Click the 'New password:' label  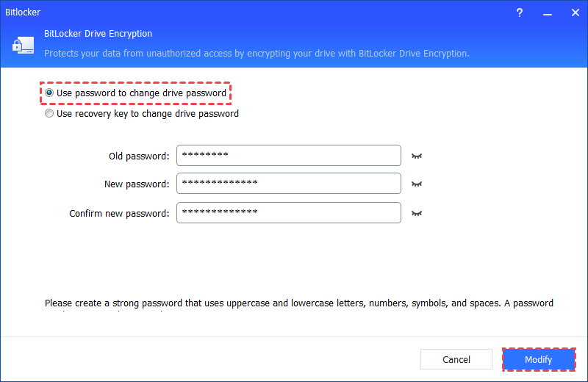point(137,184)
